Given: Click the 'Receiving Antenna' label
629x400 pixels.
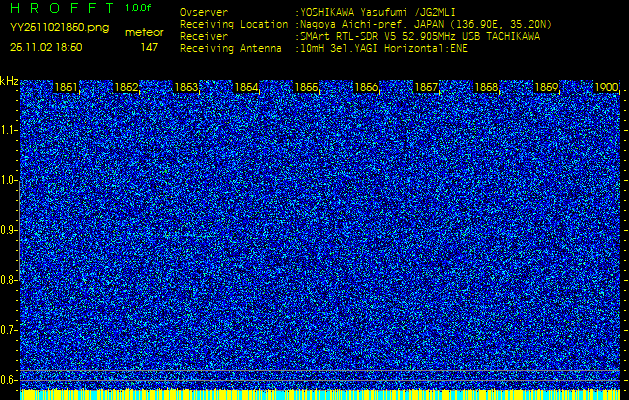Looking at the screenshot, I should coord(231,49).
